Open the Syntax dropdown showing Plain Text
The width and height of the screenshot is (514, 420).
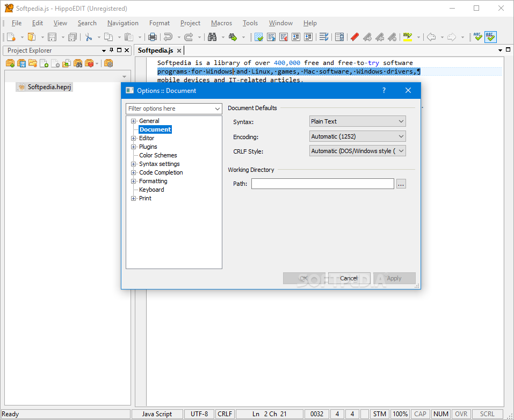(357, 121)
